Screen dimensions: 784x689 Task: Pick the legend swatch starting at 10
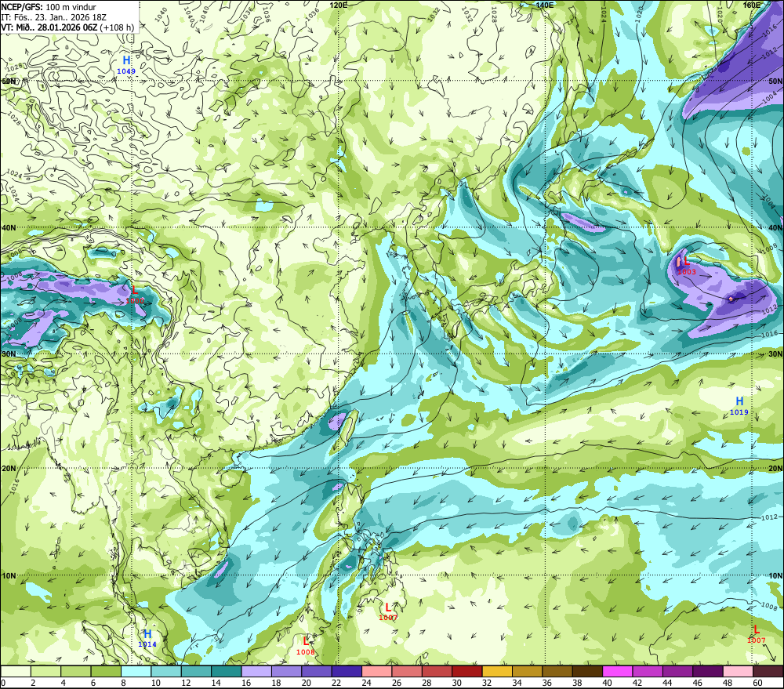166,671
